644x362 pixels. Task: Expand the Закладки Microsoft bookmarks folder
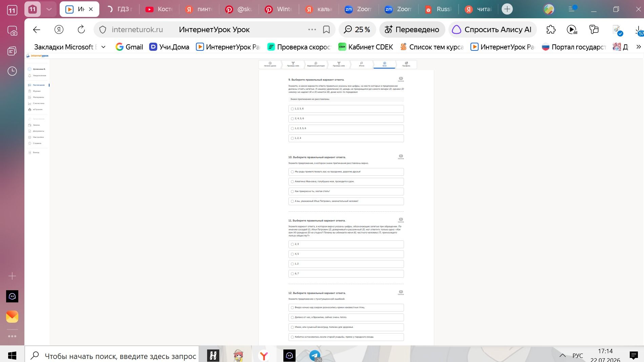pos(70,47)
